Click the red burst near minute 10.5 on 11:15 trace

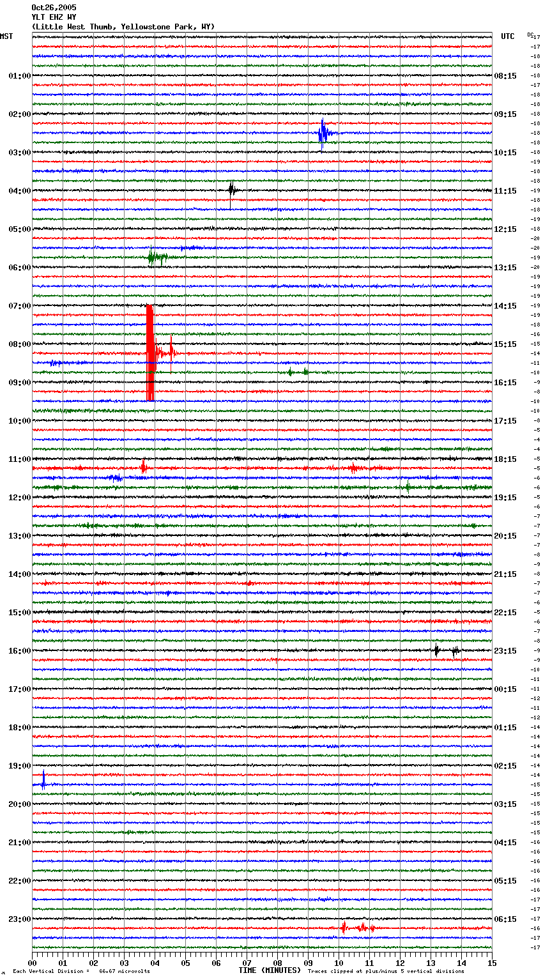(x=353, y=468)
